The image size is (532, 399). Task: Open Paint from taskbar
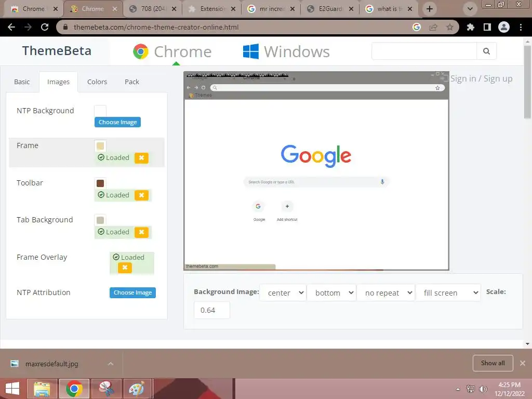point(137,389)
